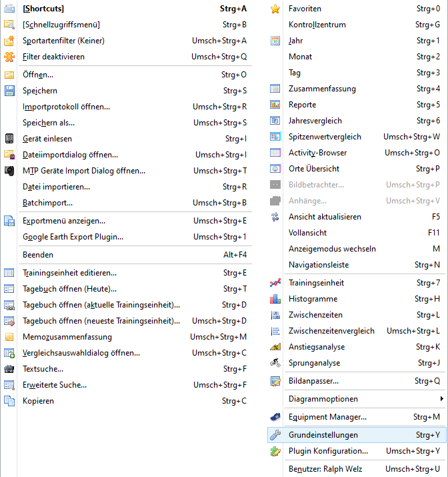Click the Orte Übersicht globe icon
The height and width of the screenshot is (477, 448).
coord(275,169)
